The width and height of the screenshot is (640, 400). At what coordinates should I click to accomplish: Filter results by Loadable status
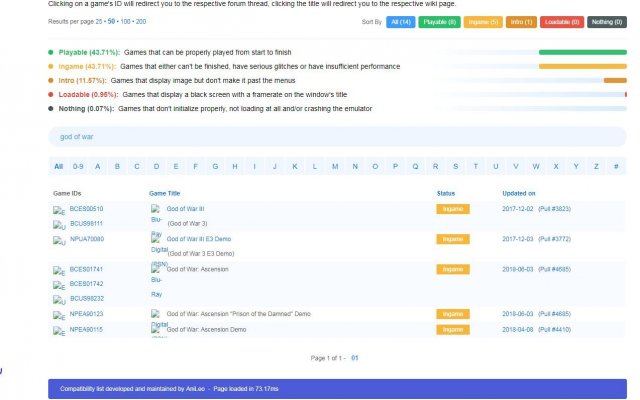click(x=562, y=22)
